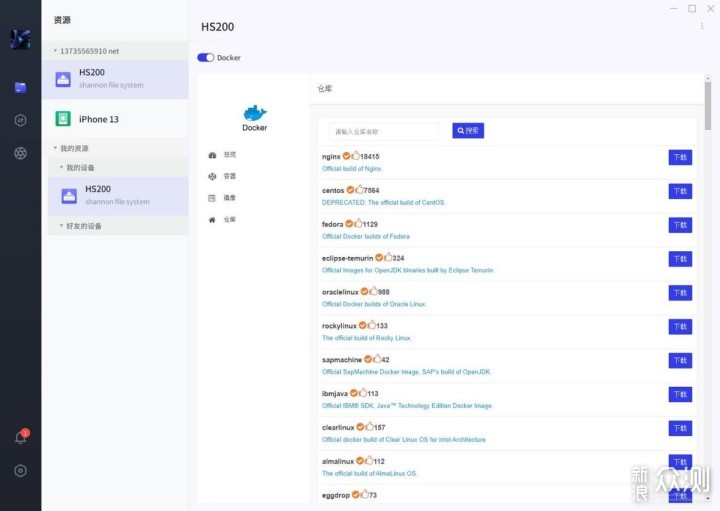
Task: Click the verified badge next to ibmjava
Action: coord(354,393)
